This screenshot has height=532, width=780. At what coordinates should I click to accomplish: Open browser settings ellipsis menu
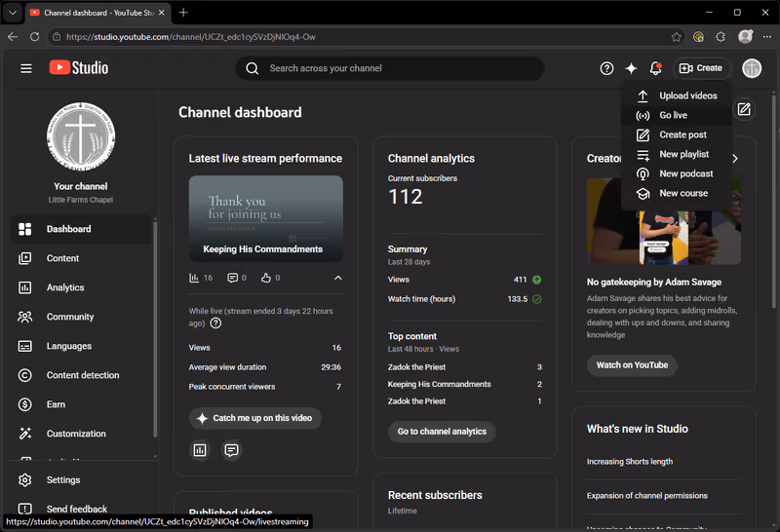[x=767, y=37]
